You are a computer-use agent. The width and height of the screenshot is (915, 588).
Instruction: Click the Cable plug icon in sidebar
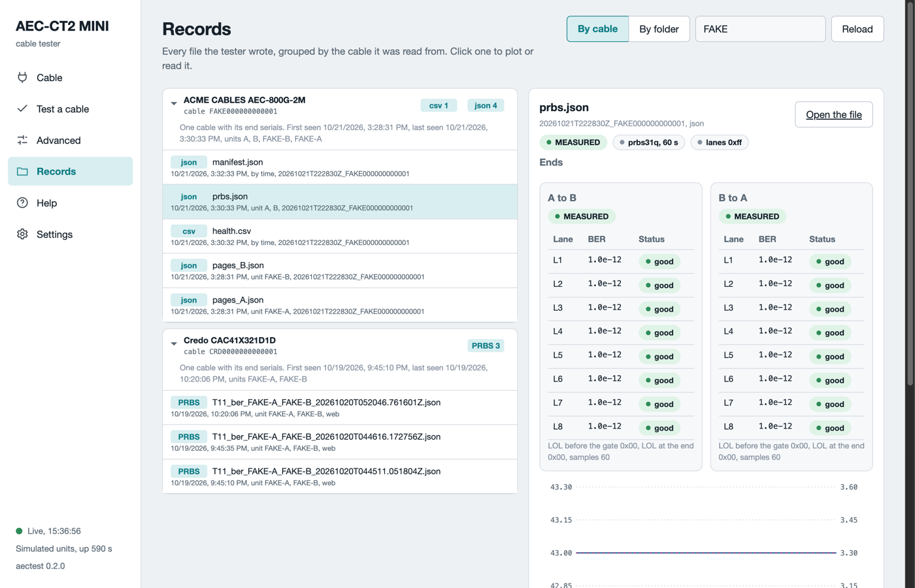22,78
